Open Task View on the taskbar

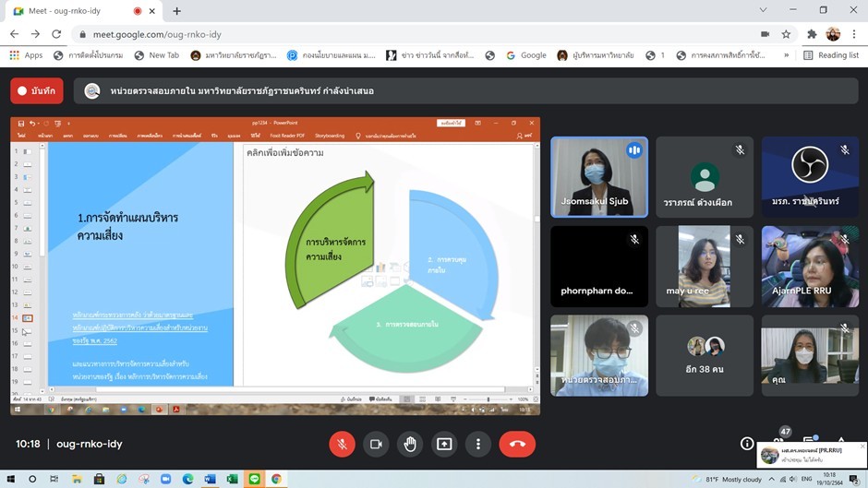[54, 479]
